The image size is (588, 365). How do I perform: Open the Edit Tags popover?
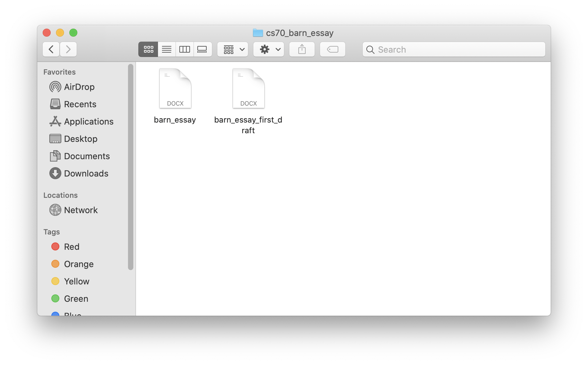(332, 49)
